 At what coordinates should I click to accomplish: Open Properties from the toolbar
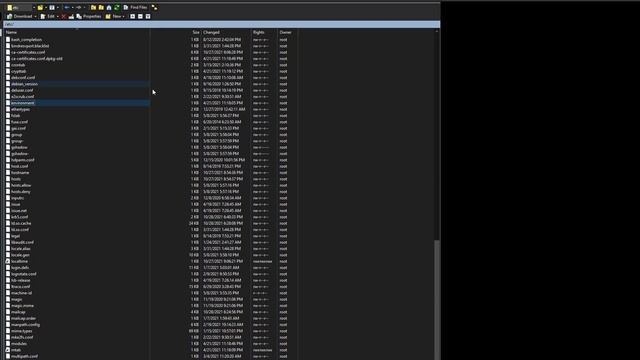pos(89,16)
